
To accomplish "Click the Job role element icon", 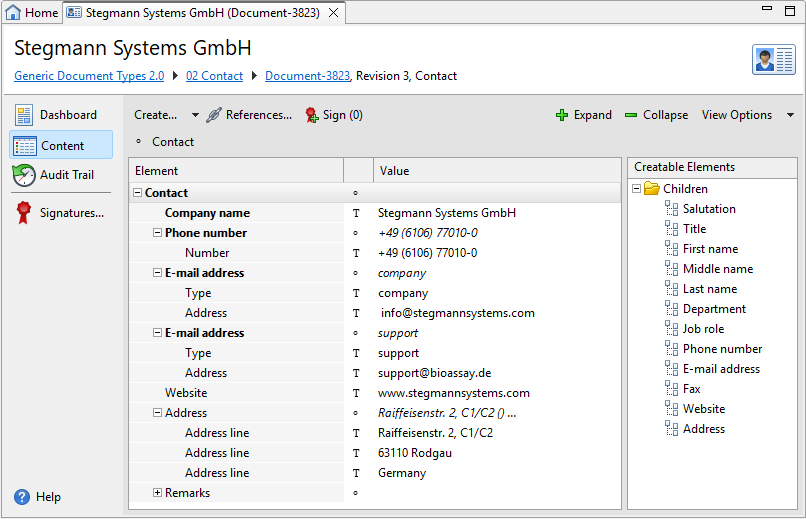I will [671, 329].
